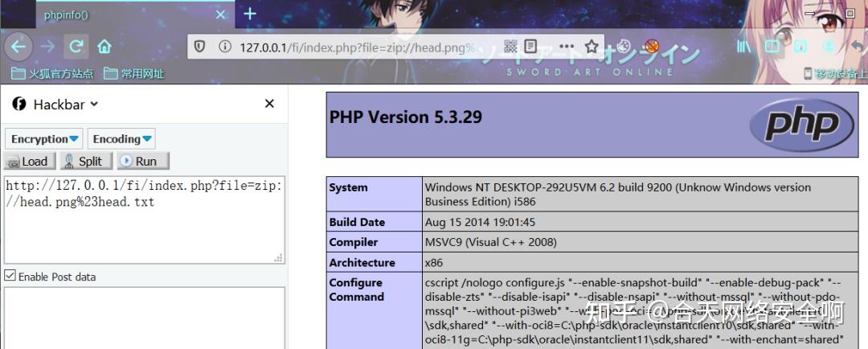This screenshot has height=349, width=868.
Task: Go back with the browser back arrow
Action: click(x=18, y=47)
